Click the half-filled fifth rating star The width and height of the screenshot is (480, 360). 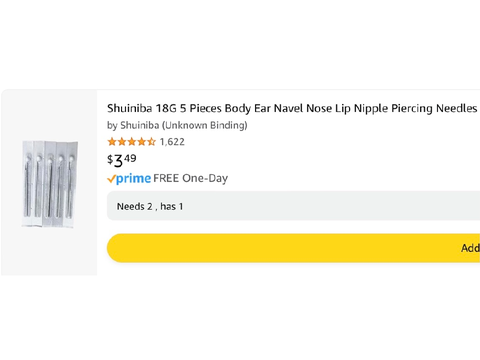[151, 142]
